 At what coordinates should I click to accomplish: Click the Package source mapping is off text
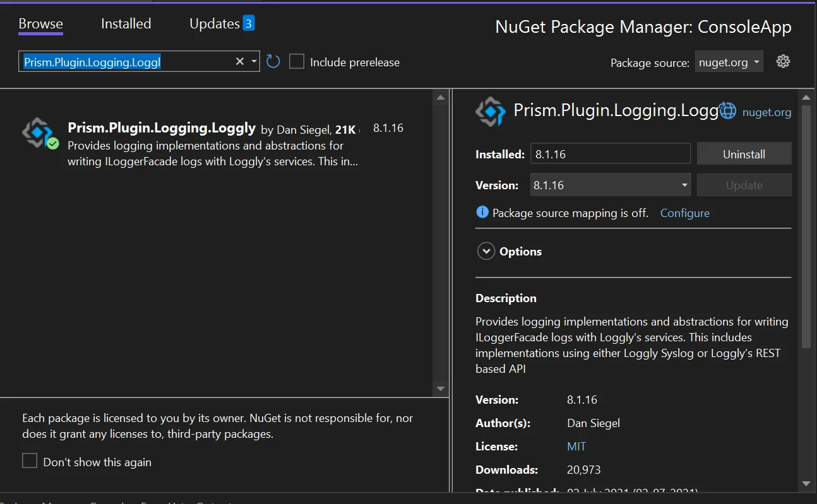(x=570, y=213)
